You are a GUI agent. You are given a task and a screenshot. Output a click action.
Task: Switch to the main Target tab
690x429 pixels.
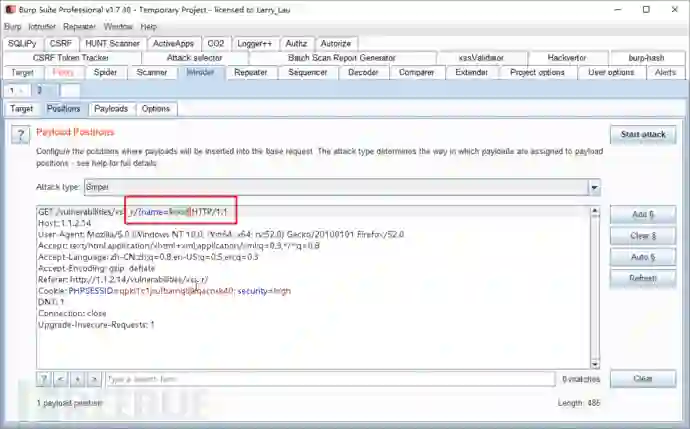click(22, 73)
